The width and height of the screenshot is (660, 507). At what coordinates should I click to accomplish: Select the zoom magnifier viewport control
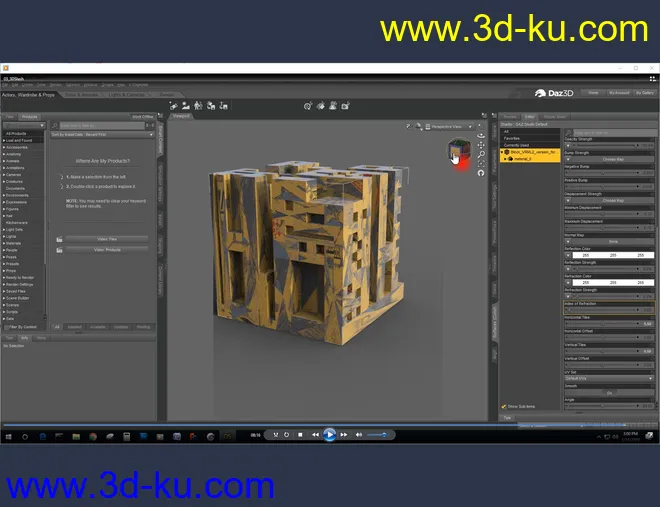click(x=481, y=154)
